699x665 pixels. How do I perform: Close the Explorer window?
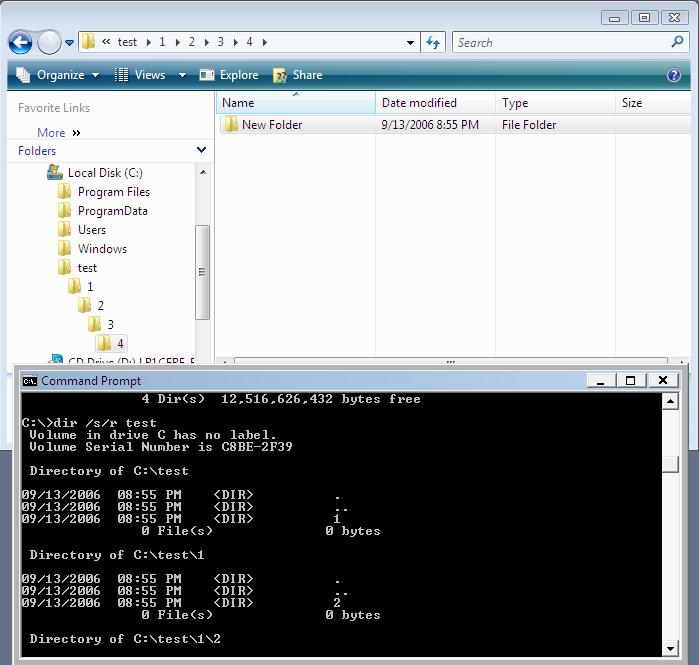tap(674, 18)
